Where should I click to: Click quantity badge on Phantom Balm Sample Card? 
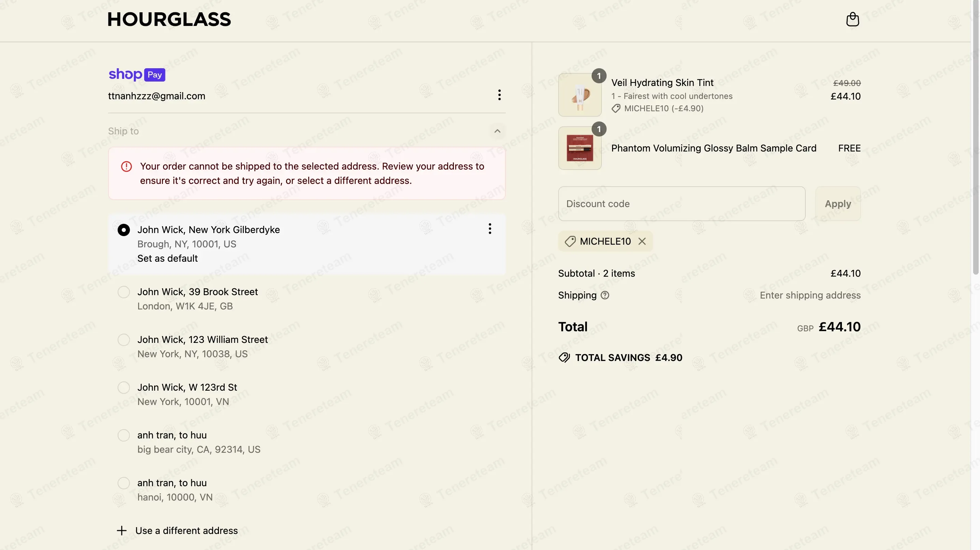(599, 129)
